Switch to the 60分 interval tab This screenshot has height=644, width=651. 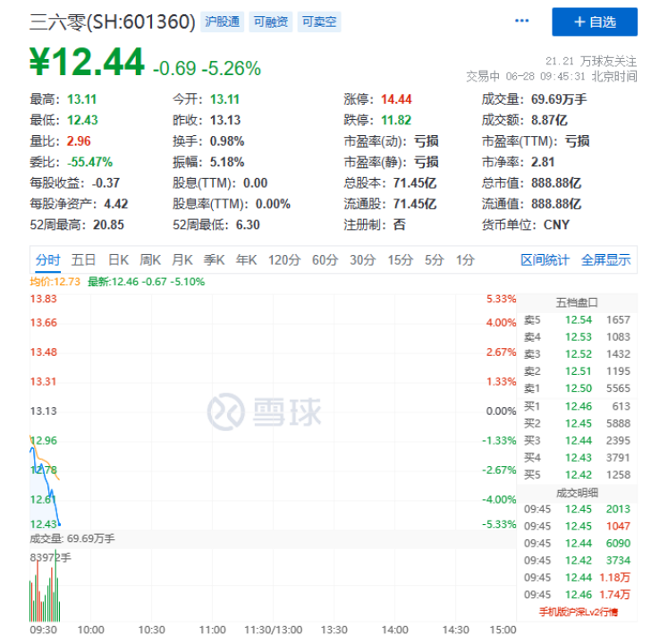(325, 260)
